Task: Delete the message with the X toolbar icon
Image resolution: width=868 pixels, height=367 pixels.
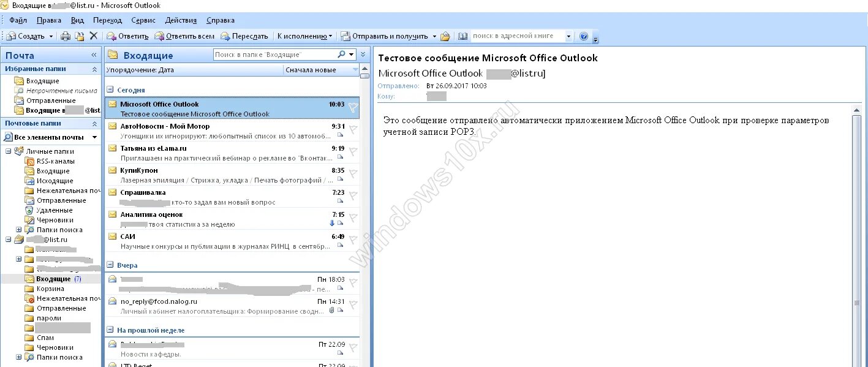Action: (x=94, y=36)
